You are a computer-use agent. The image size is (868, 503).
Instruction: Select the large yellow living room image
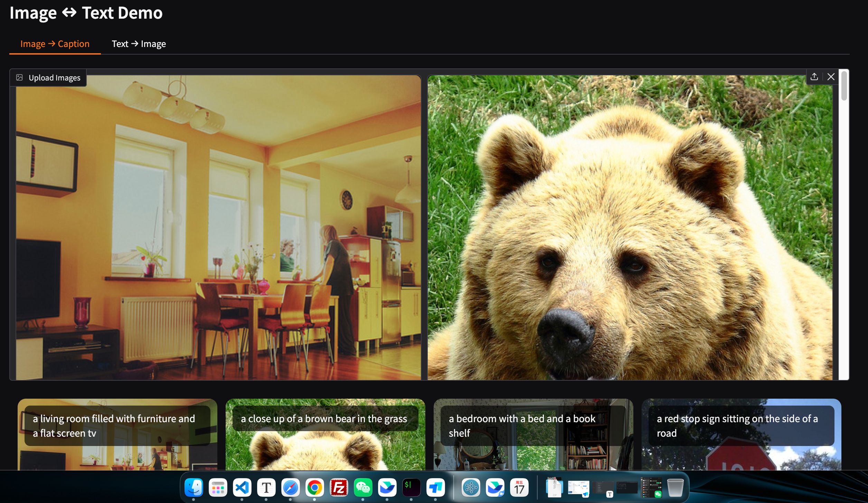click(x=218, y=228)
